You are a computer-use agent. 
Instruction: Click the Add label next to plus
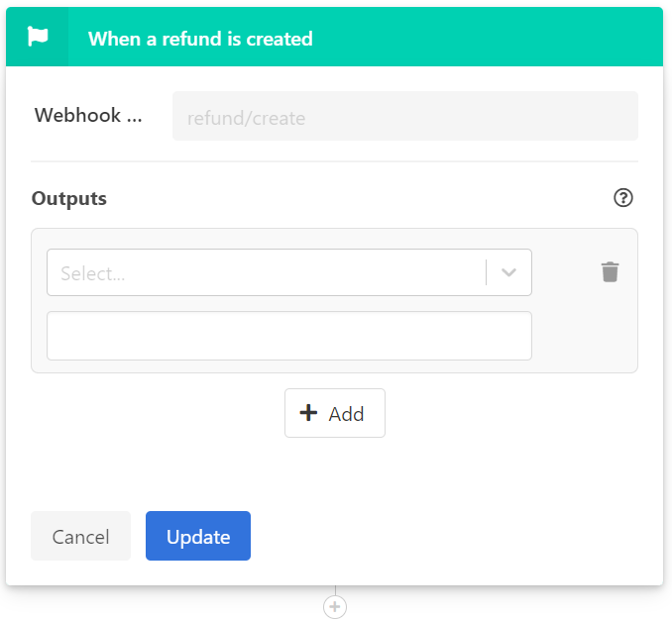pyautogui.click(x=346, y=414)
